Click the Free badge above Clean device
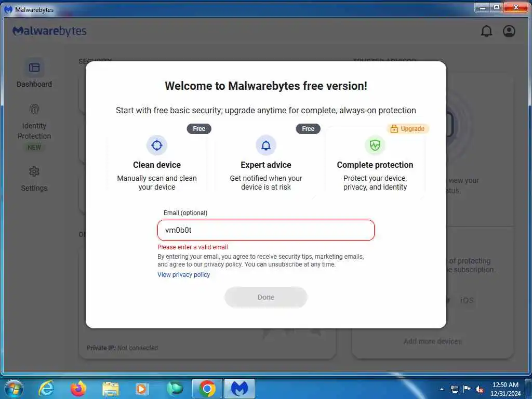Screen dimensions: 532x399 [x=199, y=129]
